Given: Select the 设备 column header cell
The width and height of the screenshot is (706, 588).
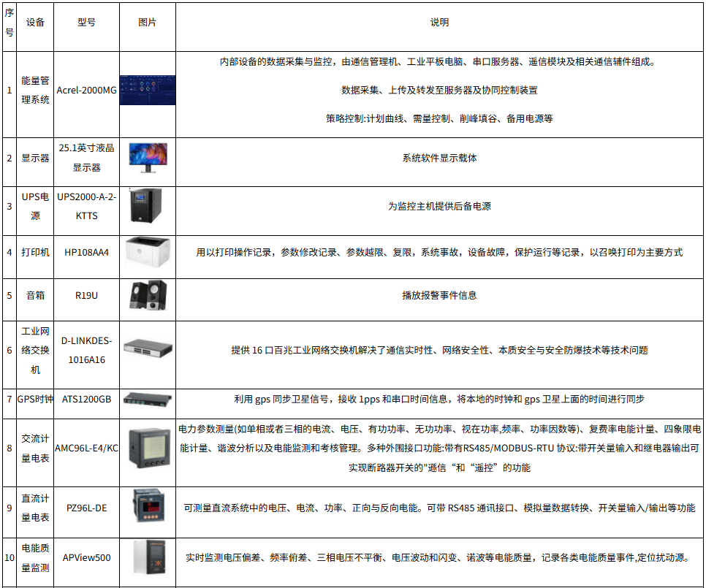Looking at the screenshot, I should pyautogui.click(x=35, y=23).
